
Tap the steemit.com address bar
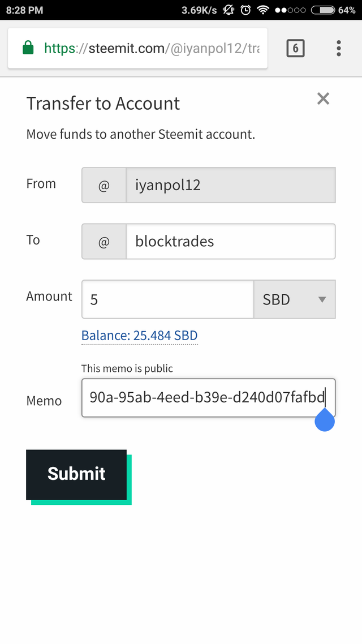(x=150, y=49)
